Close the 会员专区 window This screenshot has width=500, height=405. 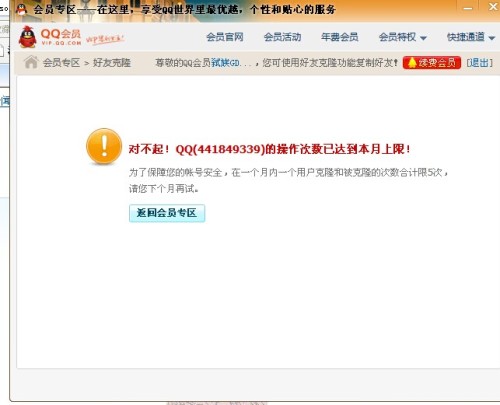tap(493, 7)
